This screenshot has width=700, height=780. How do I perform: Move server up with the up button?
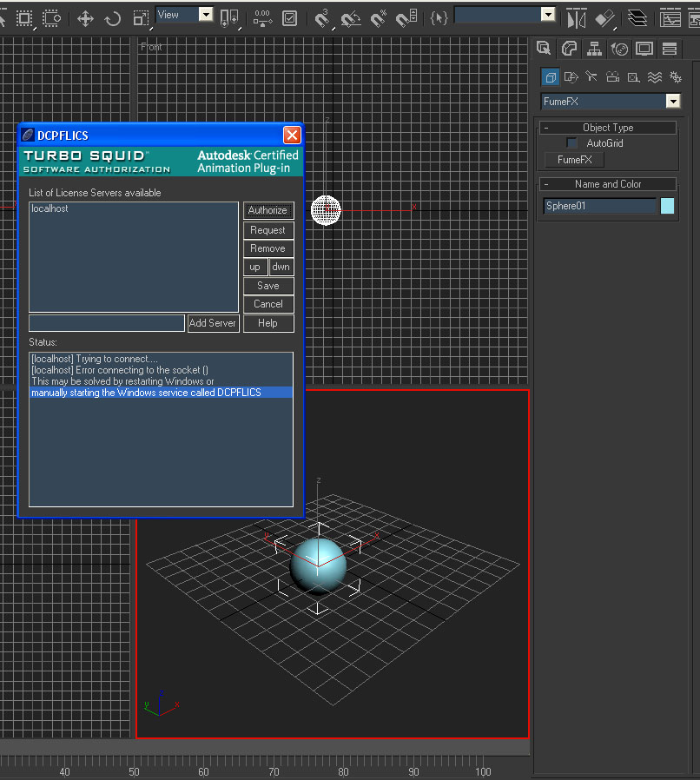255,268
